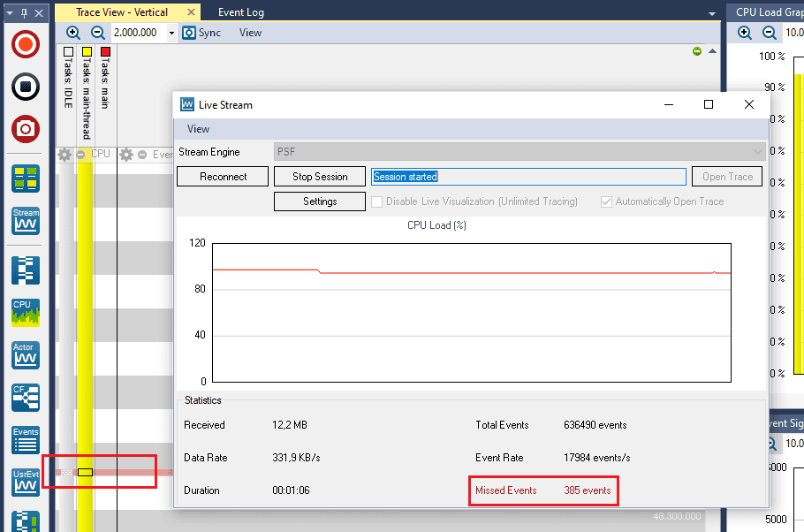Screen dimensions: 804x532
Task: Switch to the Trace View - Vertical tab
Action: [122, 12]
